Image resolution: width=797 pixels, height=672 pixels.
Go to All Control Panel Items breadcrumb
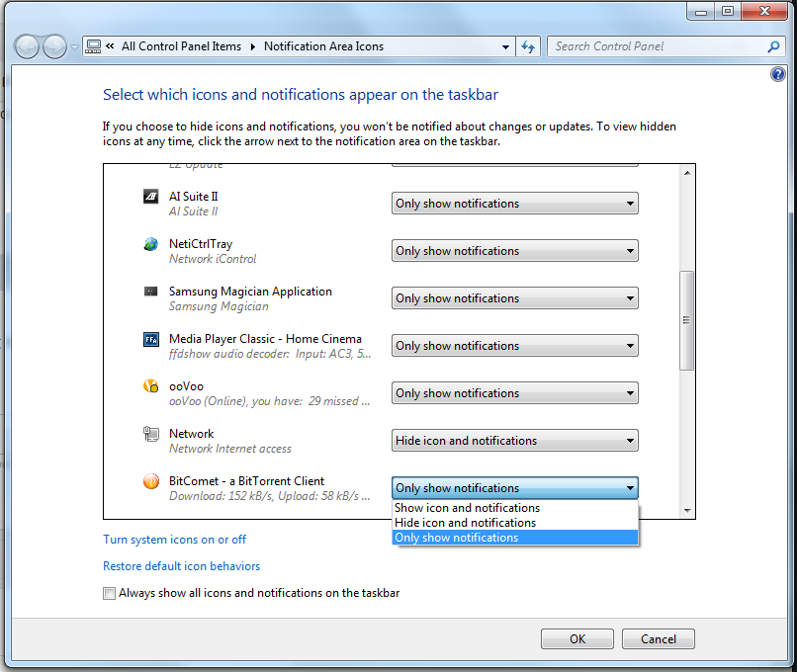point(182,46)
